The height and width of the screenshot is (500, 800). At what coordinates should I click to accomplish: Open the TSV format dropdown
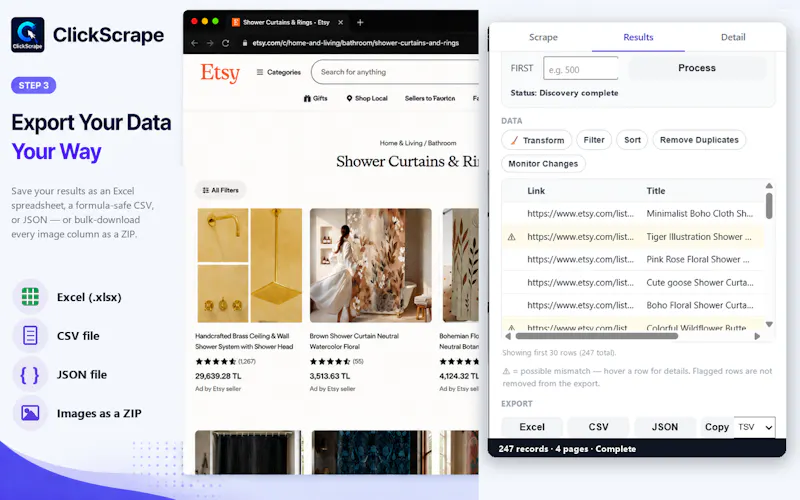click(x=755, y=427)
